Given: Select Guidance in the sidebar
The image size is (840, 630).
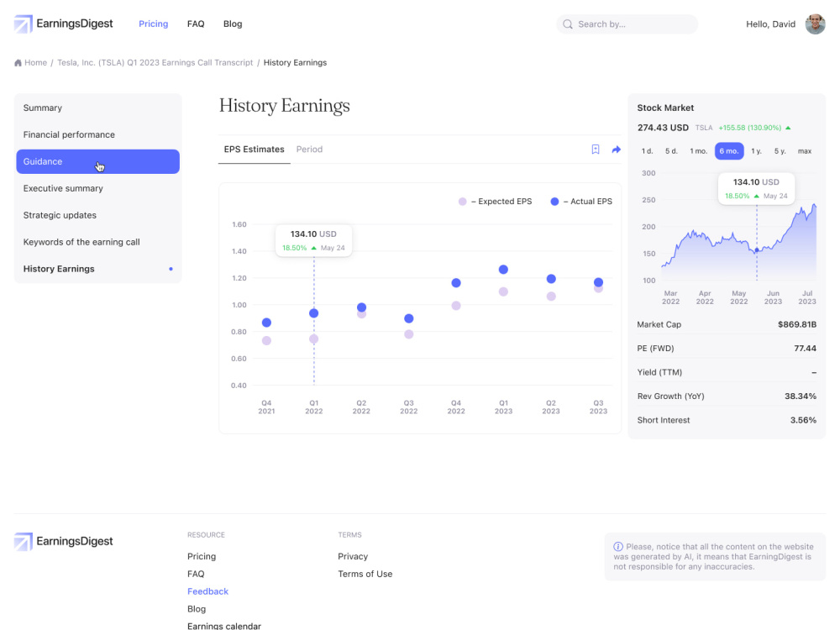Looking at the screenshot, I should (x=97, y=161).
